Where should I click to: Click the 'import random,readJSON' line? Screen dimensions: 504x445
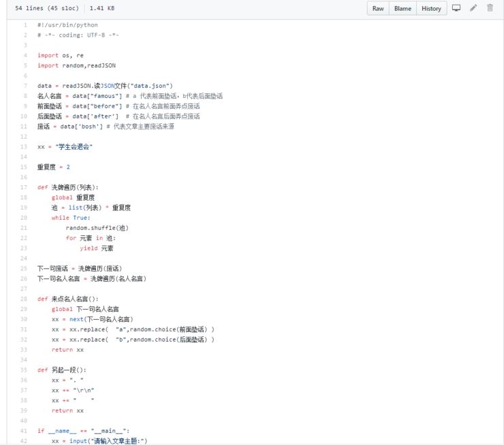point(76,65)
